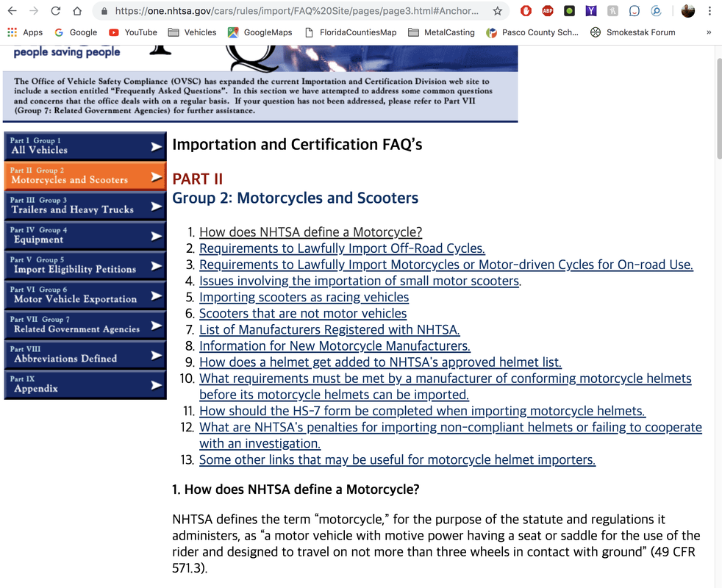Click the green square extension icon
The height and width of the screenshot is (588, 722).
click(569, 10)
